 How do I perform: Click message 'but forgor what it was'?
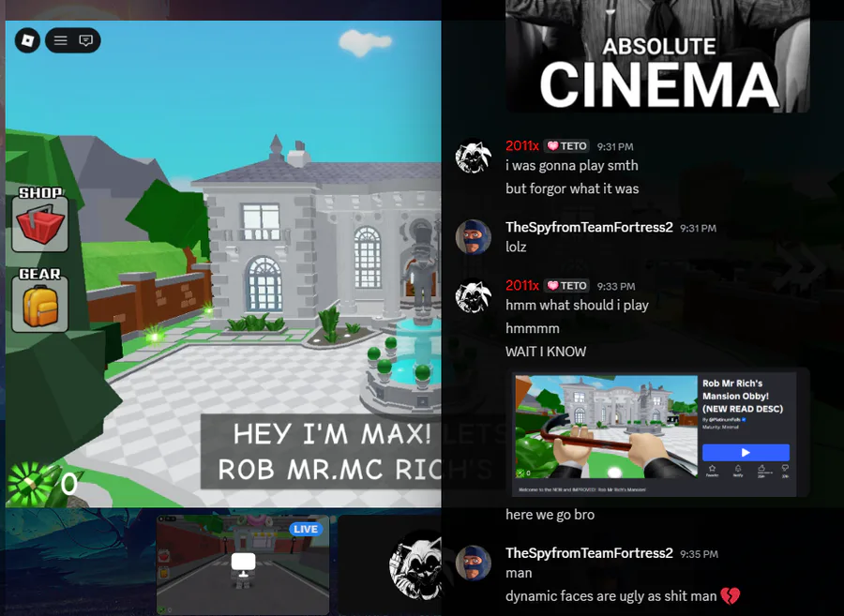[572, 188]
